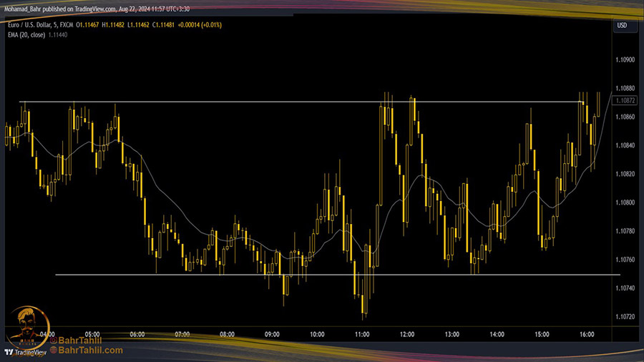
Task: Select the lower horizontal support line
Action: [215, 275]
